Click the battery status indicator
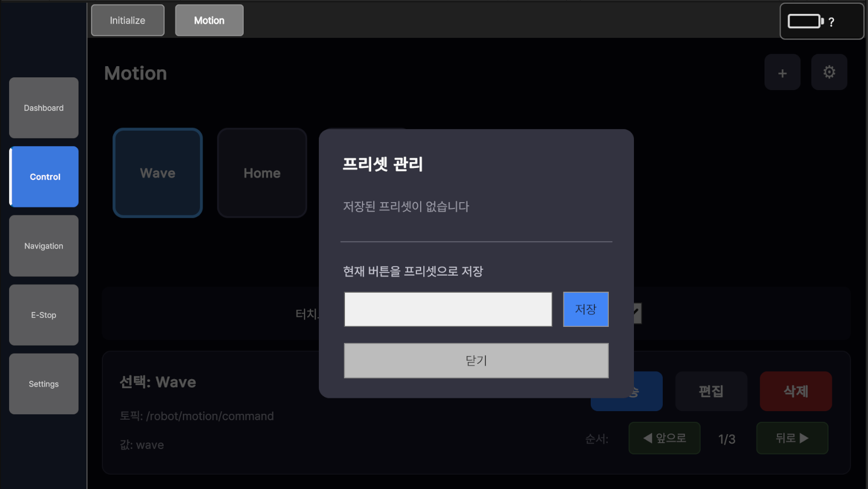The height and width of the screenshot is (489, 868). 821,21
